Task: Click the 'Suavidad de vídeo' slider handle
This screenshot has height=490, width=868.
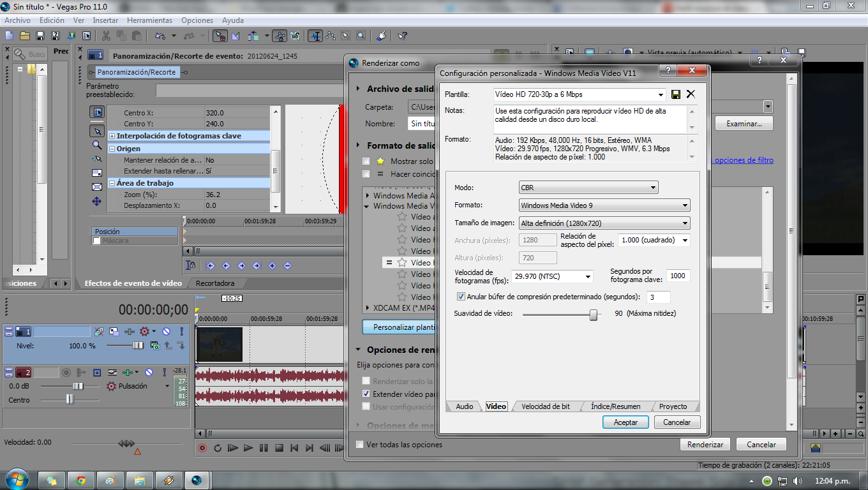Action: coord(594,315)
